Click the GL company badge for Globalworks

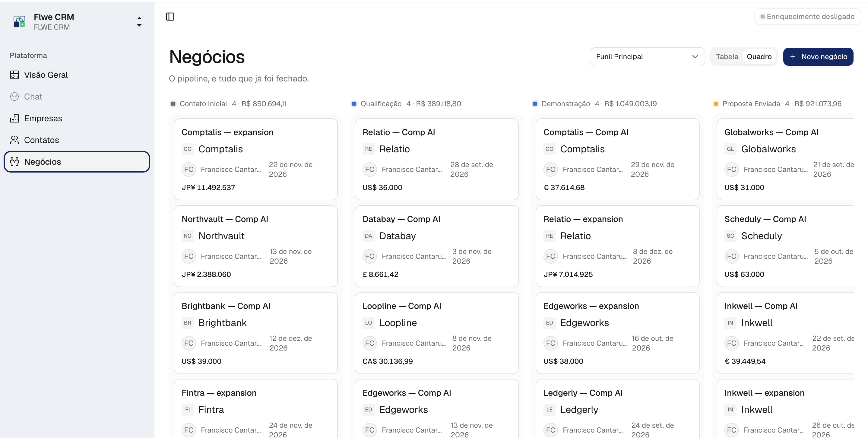tap(730, 149)
